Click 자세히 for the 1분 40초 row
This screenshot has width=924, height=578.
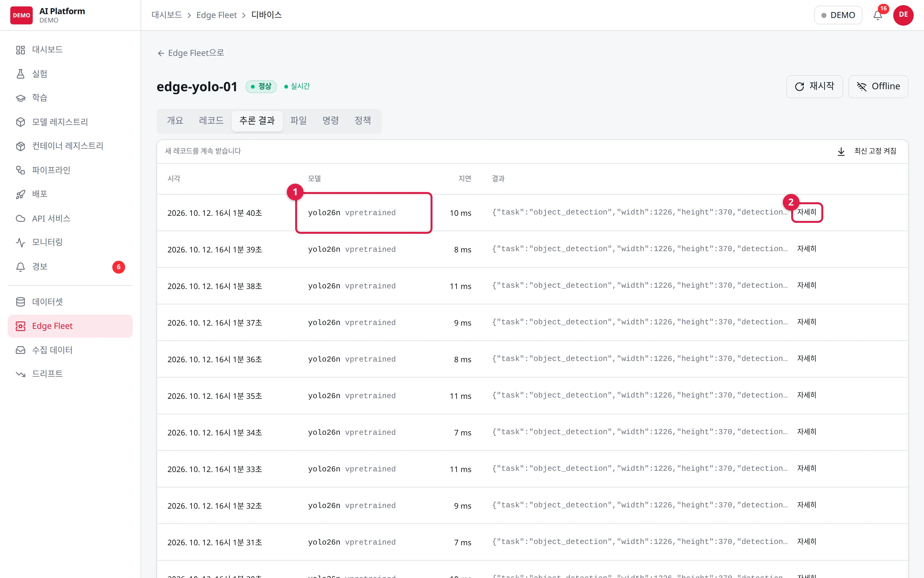pyautogui.click(x=806, y=212)
